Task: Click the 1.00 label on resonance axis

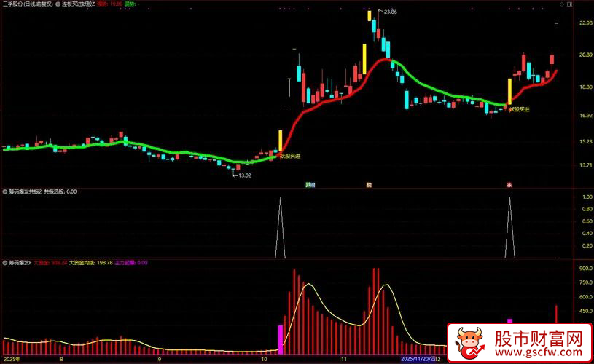Action: pyautogui.click(x=587, y=197)
